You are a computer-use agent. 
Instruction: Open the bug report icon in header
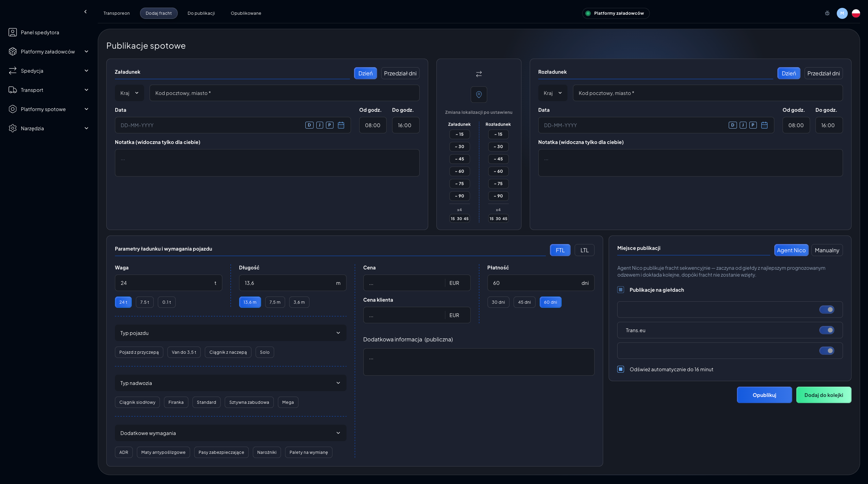pyautogui.click(x=827, y=13)
